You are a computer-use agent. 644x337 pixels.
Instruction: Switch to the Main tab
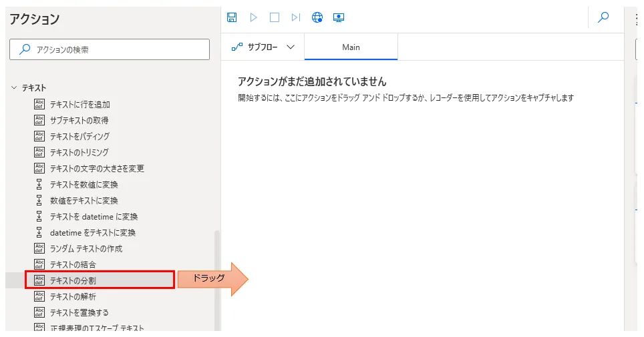[x=351, y=47]
